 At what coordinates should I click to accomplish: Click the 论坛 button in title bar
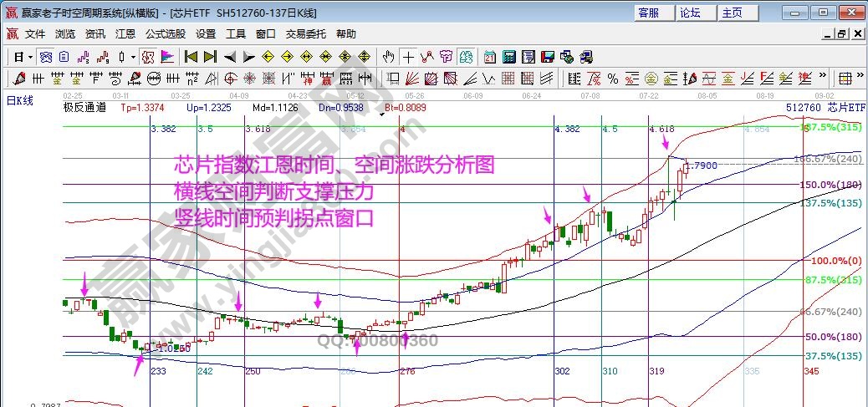691,13
